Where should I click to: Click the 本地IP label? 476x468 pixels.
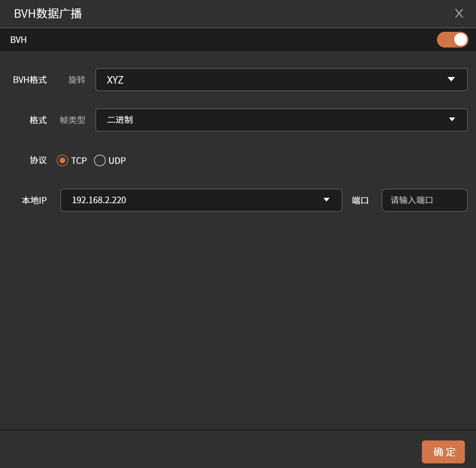pyautogui.click(x=34, y=201)
